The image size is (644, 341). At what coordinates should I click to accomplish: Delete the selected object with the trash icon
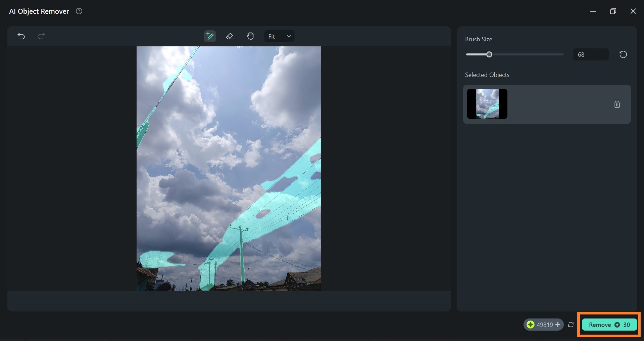coord(617,104)
